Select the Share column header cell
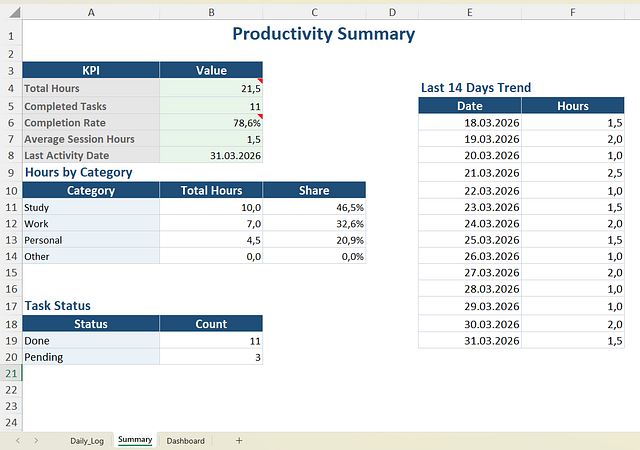 pyautogui.click(x=314, y=190)
